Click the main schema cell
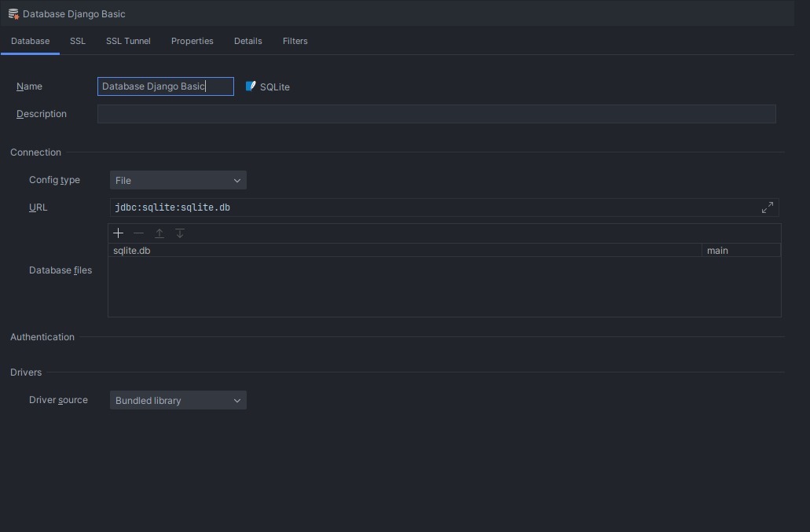810x532 pixels. tap(742, 251)
